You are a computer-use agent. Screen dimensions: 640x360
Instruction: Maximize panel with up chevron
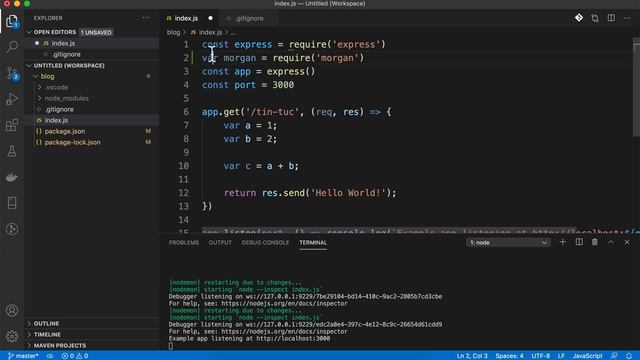coord(611,242)
